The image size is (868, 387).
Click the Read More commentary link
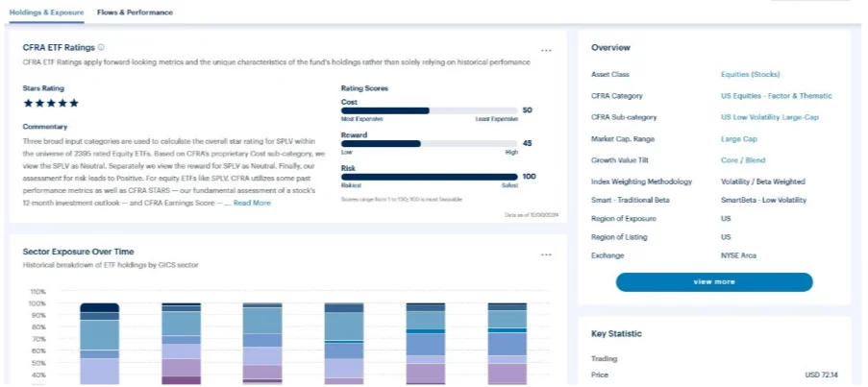pos(252,203)
